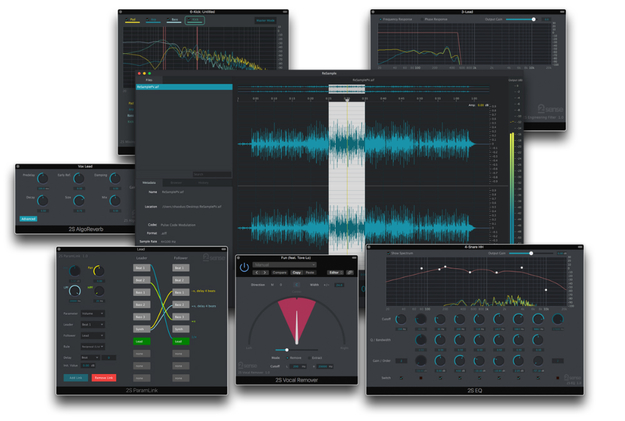Toggle the red second band Switch in EQ

click(421, 378)
